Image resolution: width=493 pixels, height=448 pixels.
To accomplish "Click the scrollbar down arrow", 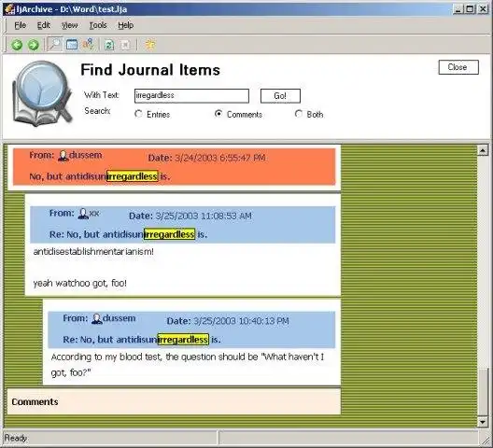I will pos(483,422).
